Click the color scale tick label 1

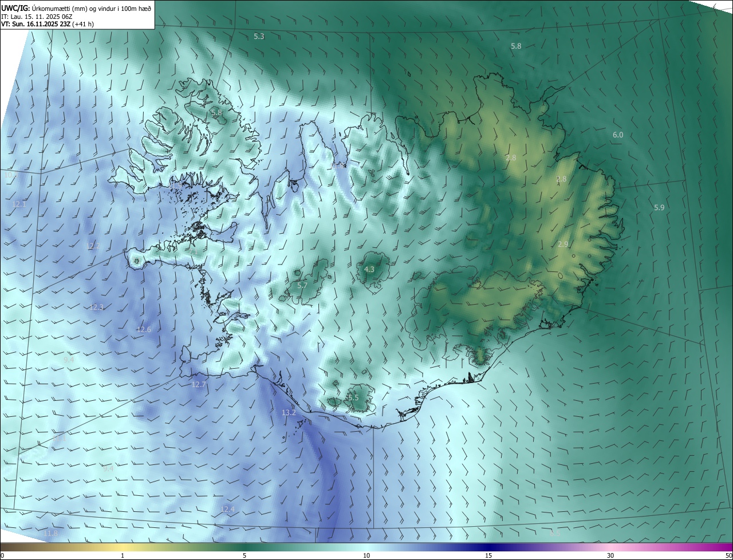click(x=123, y=555)
